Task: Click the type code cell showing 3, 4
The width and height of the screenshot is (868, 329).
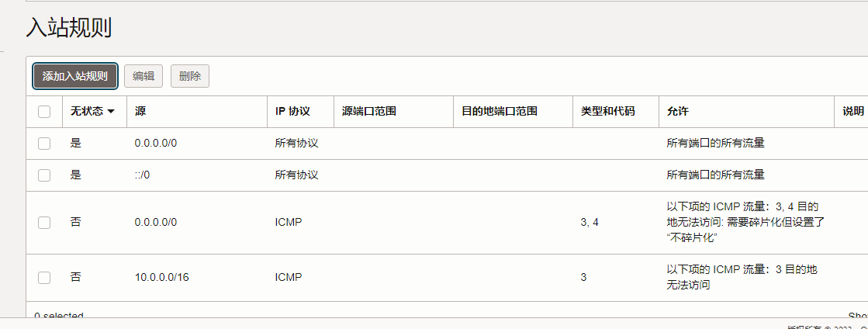Action: [x=590, y=223]
